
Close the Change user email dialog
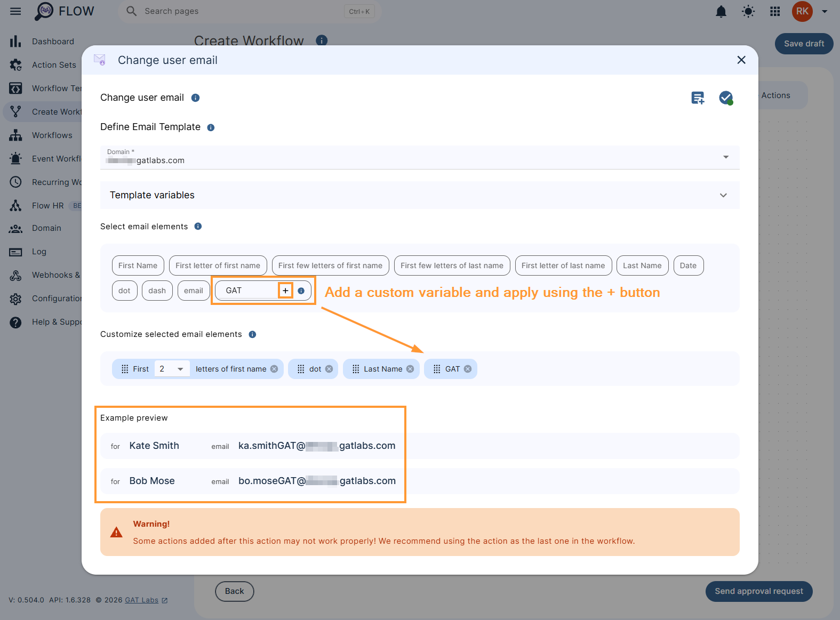[741, 60]
